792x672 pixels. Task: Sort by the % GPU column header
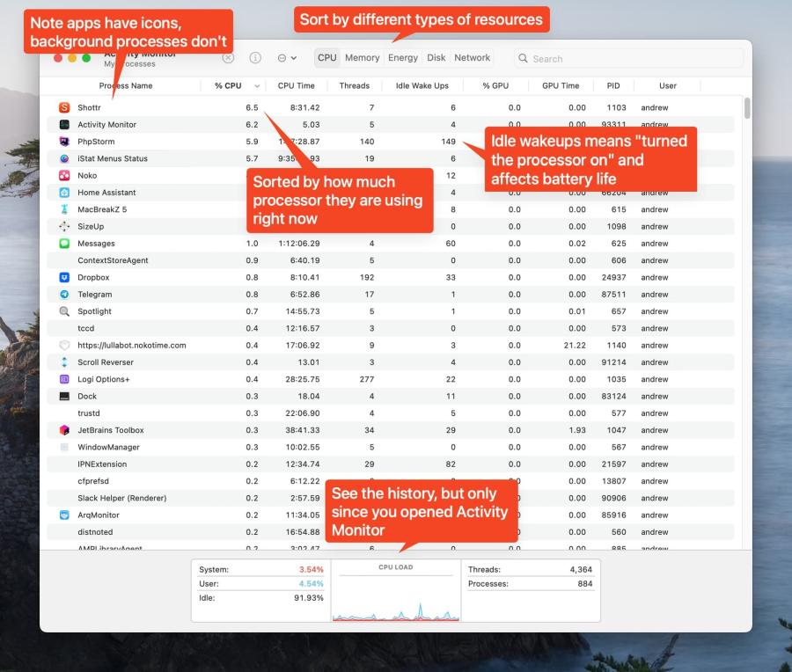(495, 86)
